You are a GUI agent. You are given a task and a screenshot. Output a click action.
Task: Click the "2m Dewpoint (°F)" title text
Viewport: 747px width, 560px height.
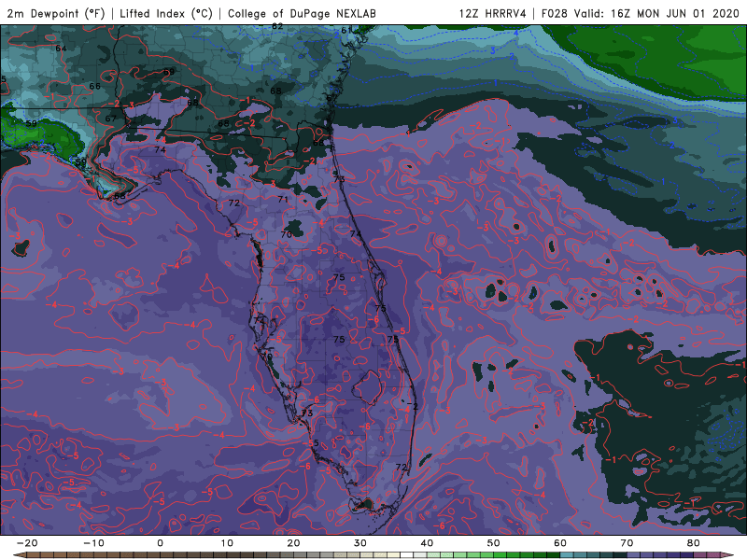tap(55, 13)
